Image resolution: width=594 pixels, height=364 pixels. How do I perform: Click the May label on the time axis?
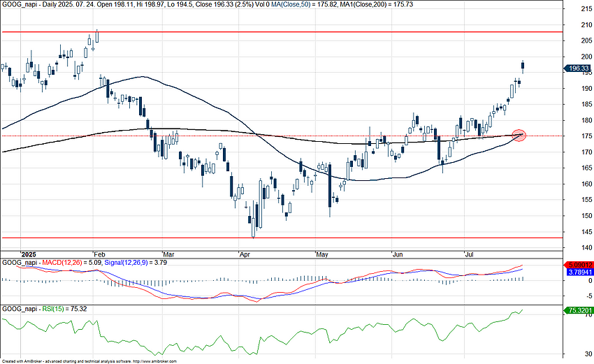pyautogui.click(x=322, y=254)
